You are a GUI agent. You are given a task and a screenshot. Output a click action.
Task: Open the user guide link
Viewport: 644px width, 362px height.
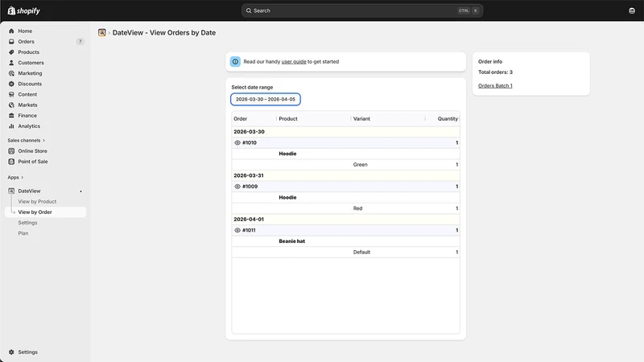(294, 62)
